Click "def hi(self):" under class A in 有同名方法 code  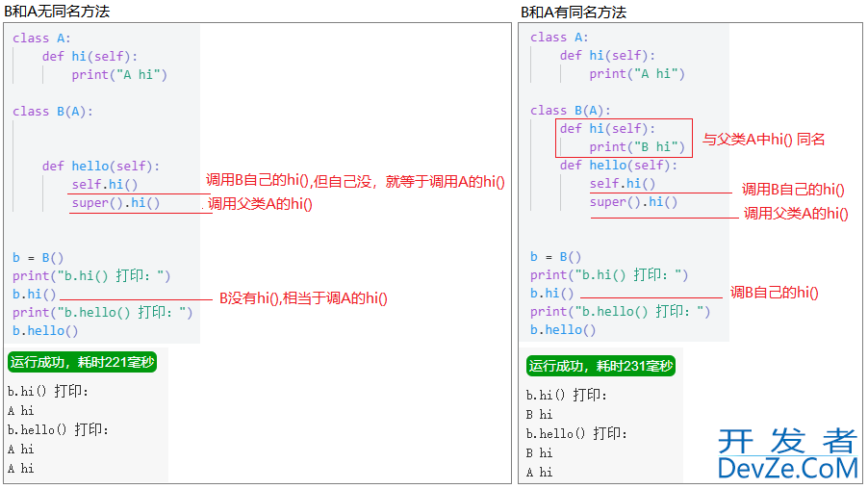coord(607,56)
